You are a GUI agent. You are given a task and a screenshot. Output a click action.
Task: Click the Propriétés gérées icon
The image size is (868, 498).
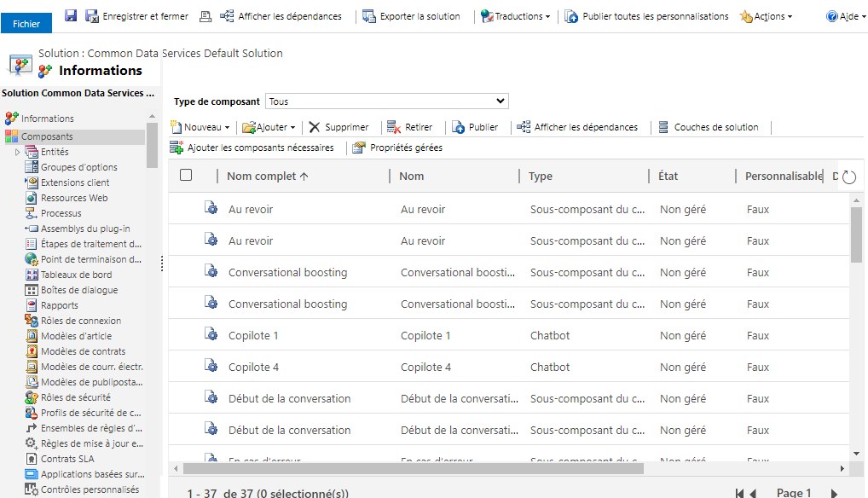tap(359, 148)
